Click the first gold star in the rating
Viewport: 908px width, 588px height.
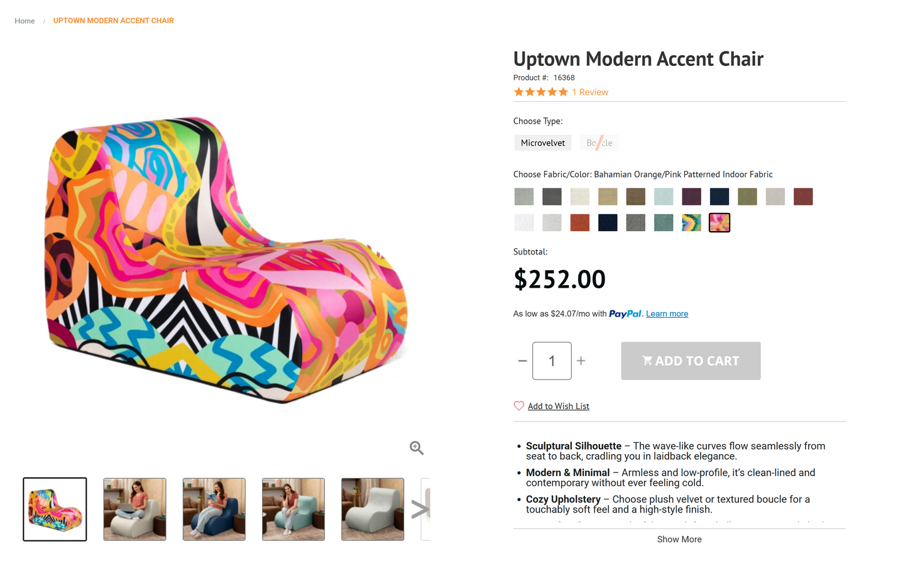[518, 92]
